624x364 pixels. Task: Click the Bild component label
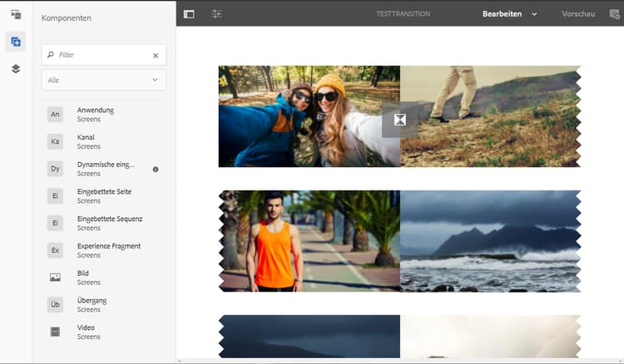[x=82, y=273]
